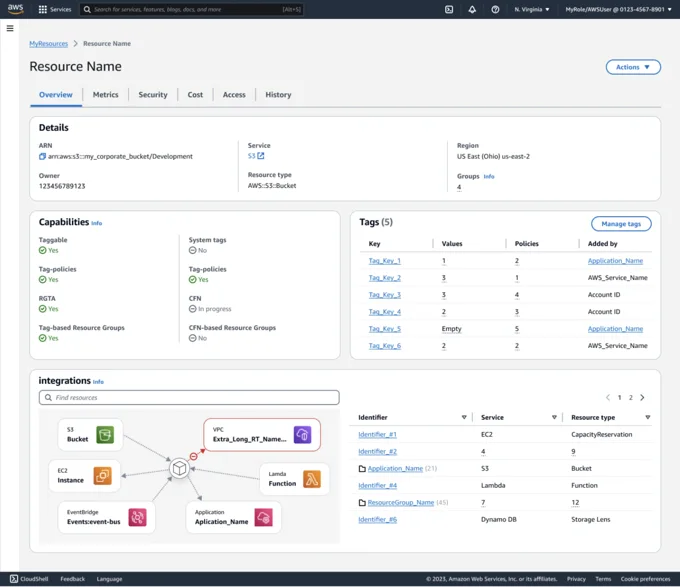Viewport: 680px width, 587px height.
Task: Go to next integrations page arrow
Action: [642, 398]
